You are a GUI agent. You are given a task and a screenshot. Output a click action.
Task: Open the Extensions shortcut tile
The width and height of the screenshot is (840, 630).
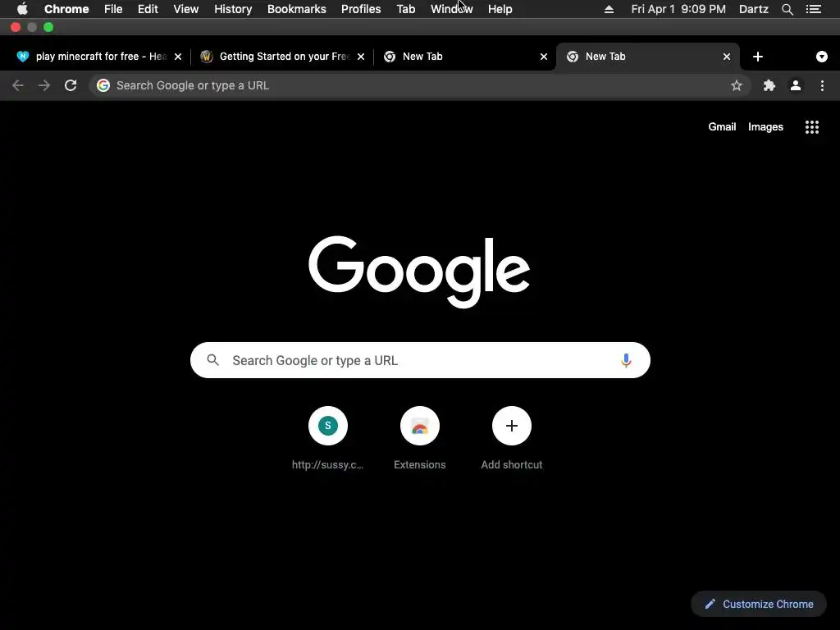(420, 438)
